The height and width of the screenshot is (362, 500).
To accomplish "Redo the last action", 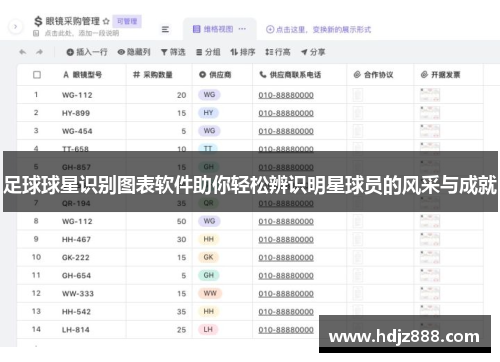I will pyautogui.click(x=39, y=52).
